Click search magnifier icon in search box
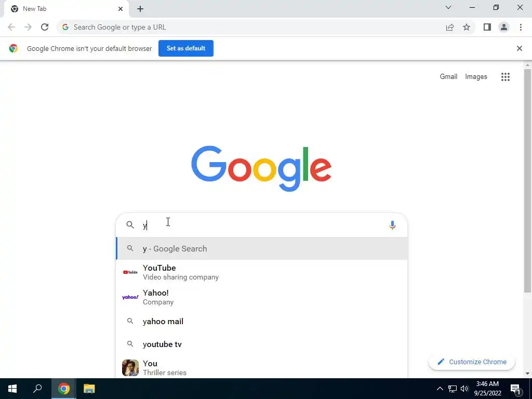This screenshot has height=399, width=532. (130, 225)
